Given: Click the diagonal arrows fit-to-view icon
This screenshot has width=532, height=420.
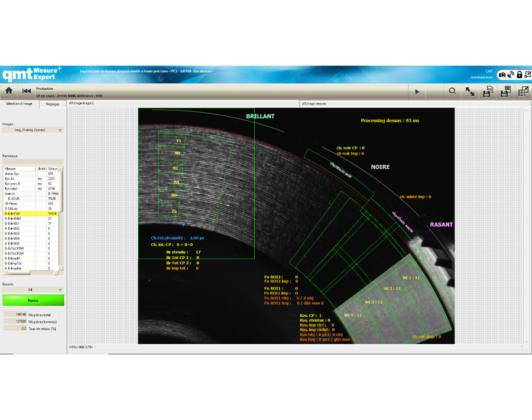Looking at the screenshot, I should (470, 91).
